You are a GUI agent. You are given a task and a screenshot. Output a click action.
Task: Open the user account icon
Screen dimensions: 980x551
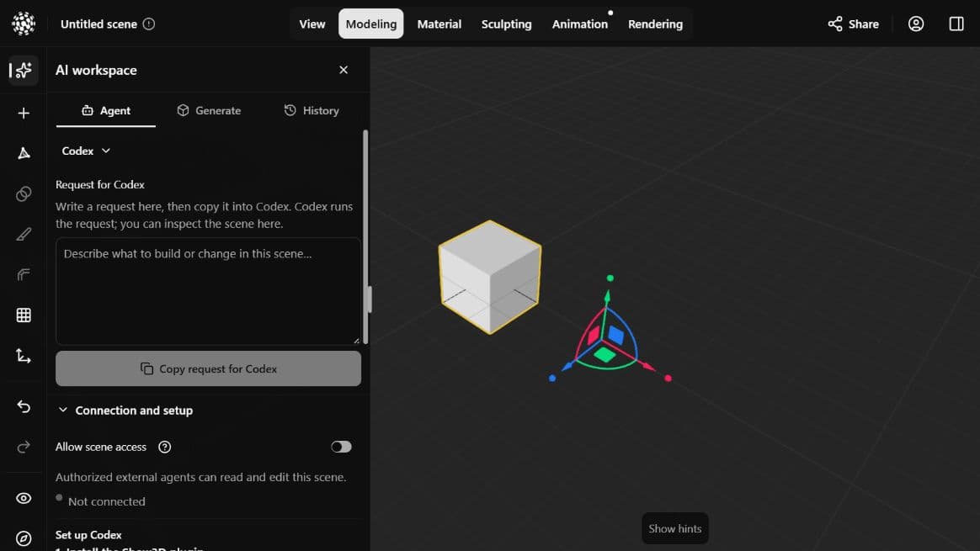click(x=916, y=24)
